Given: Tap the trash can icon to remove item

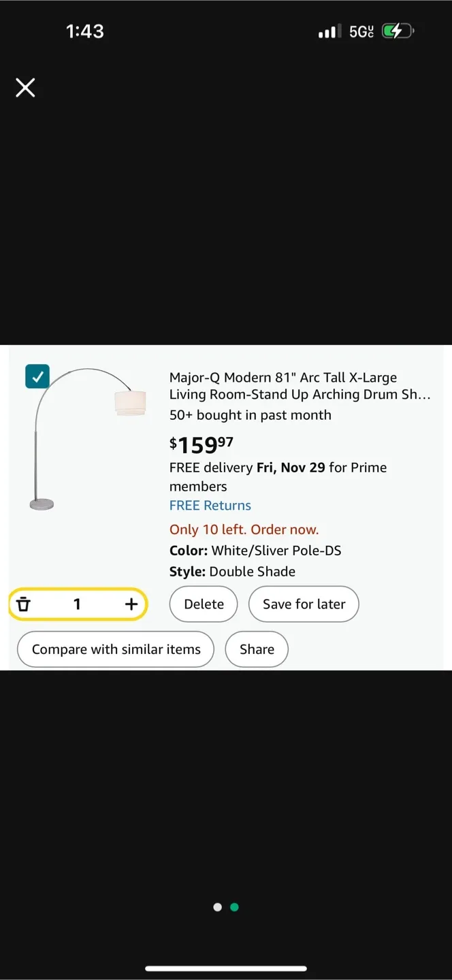Looking at the screenshot, I should [25, 604].
